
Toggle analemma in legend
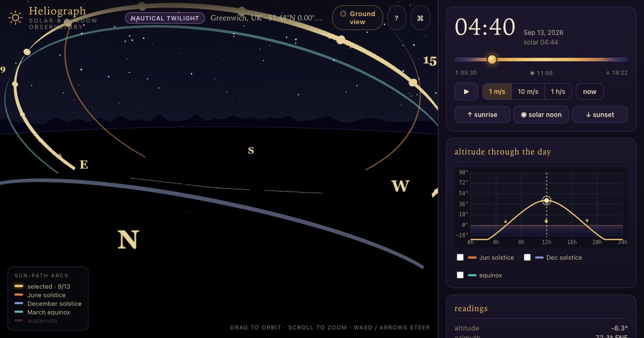point(35,321)
